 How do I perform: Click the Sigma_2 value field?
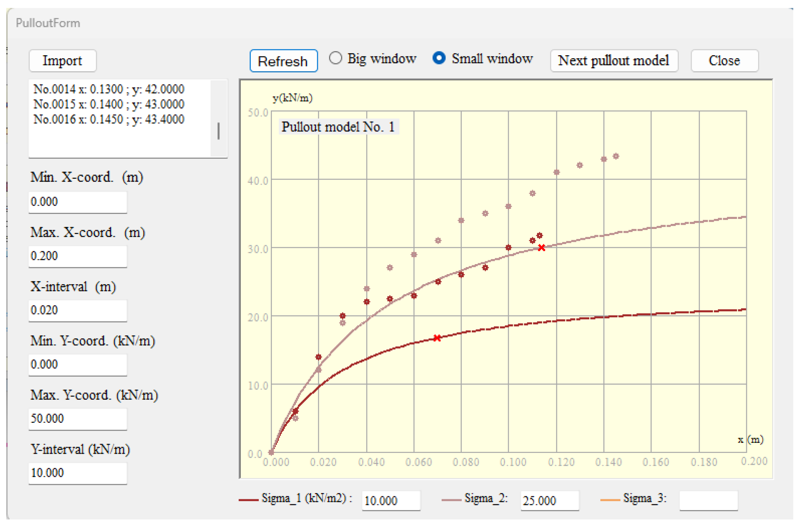coord(549,501)
